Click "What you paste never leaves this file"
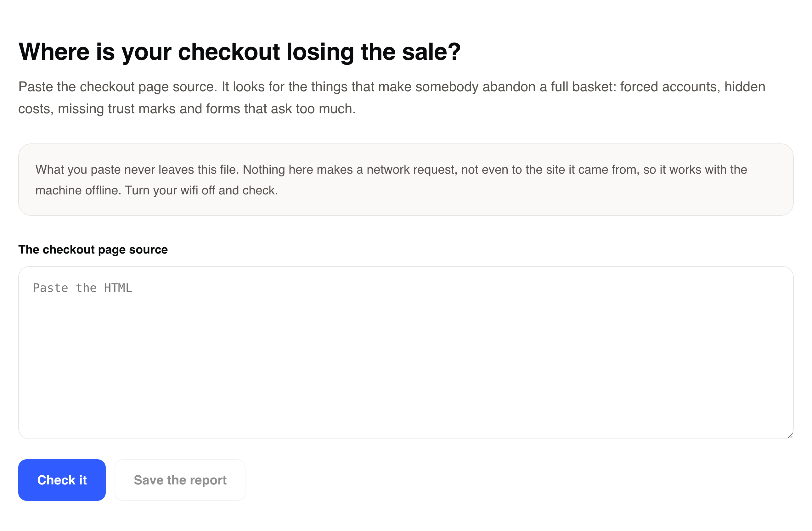812x531 pixels. 137,170
